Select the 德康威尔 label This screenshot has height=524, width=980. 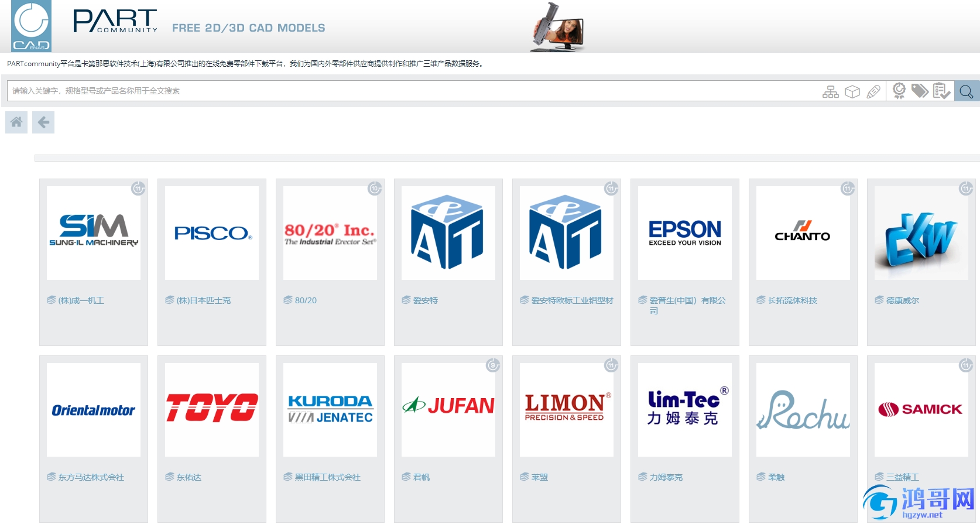(903, 300)
